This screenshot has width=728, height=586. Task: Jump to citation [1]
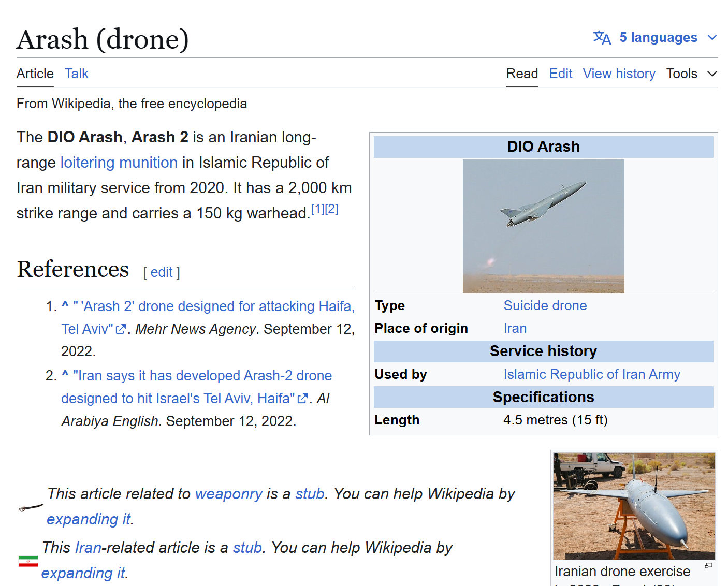pos(317,209)
